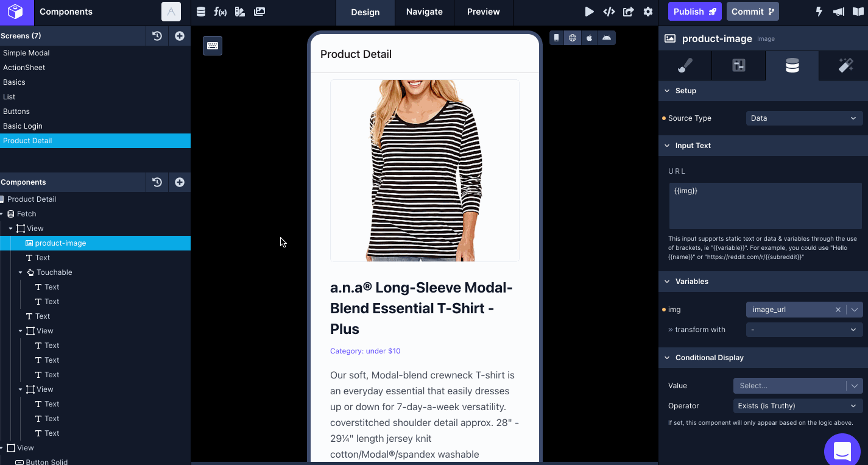The width and height of the screenshot is (868, 465).
Task: Select the Touchable component row
Action: 95,272
